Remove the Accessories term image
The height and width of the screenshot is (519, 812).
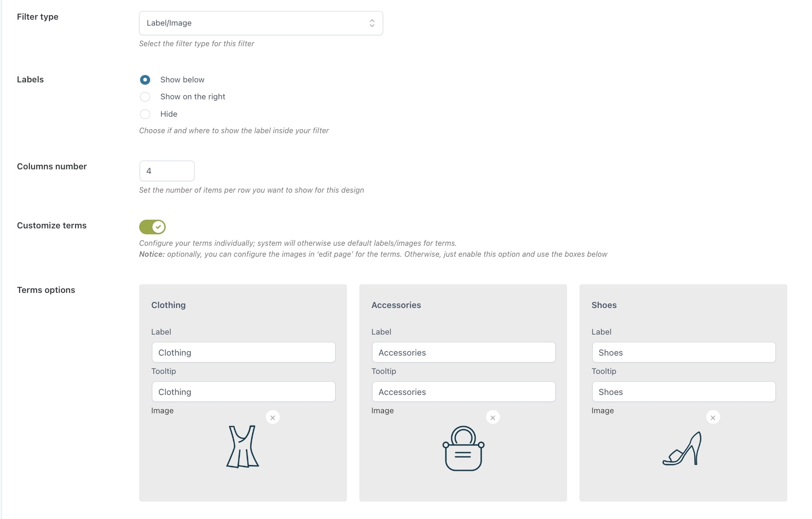493,417
